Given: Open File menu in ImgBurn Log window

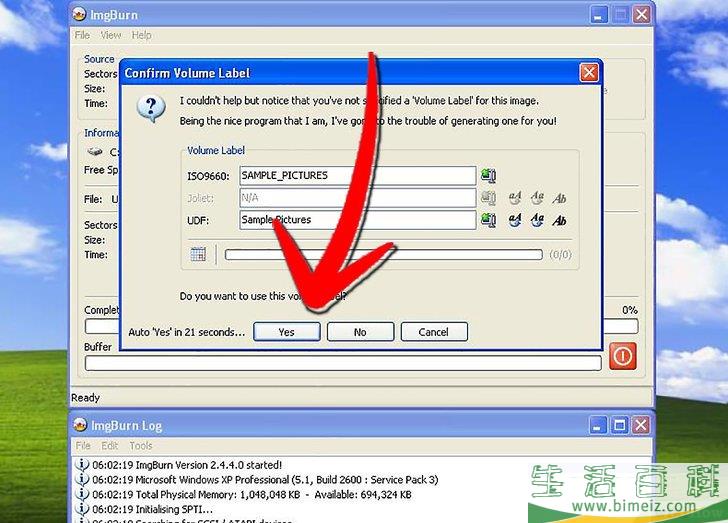Looking at the screenshot, I should tap(83, 445).
